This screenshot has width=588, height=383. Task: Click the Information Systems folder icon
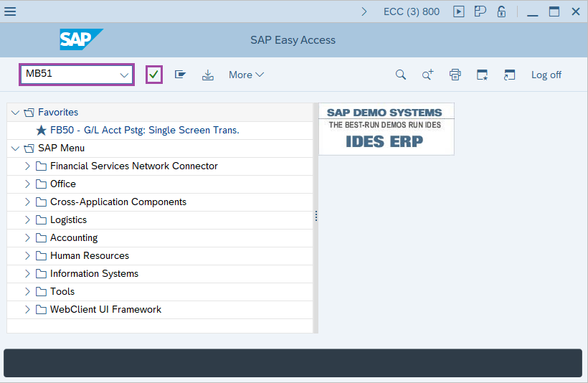coord(42,274)
